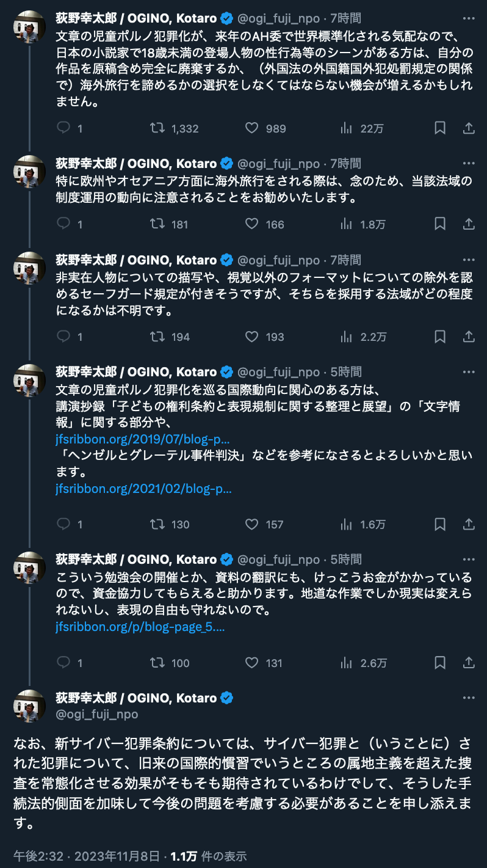
Task: Share the first tweet in thread
Action: coord(469,128)
